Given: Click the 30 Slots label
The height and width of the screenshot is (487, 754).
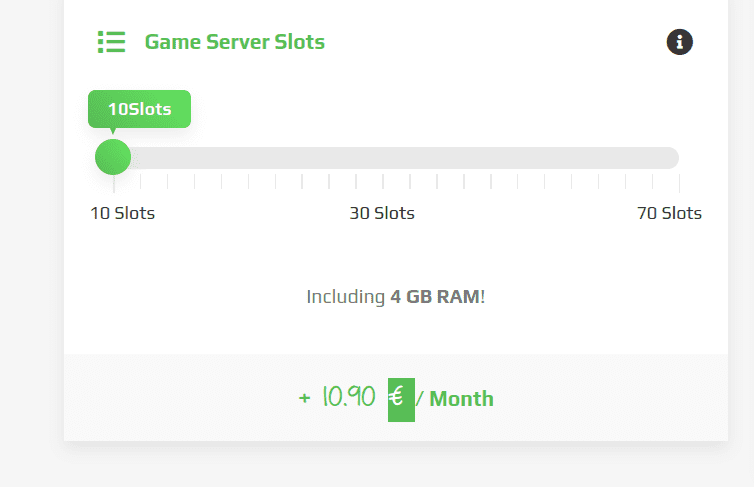Looking at the screenshot, I should (x=382, y=213).
